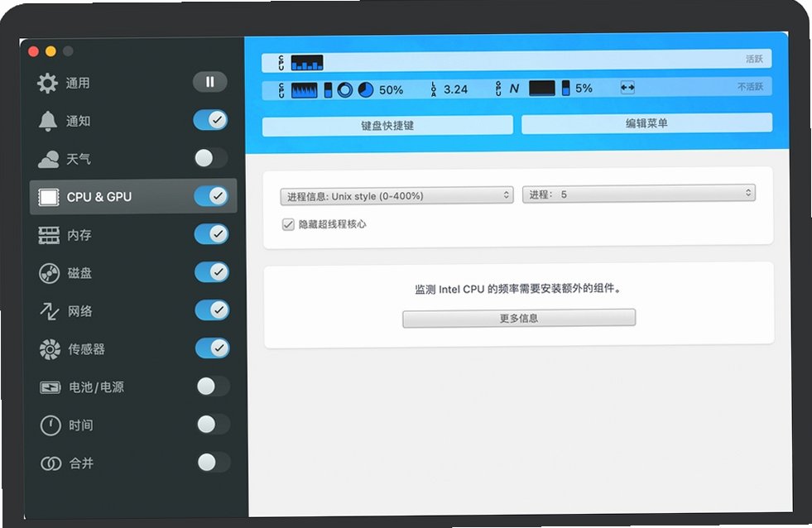The width and height of the screenshot is (812, 528).
Task: Uncheck 隐藏超线程核心 checkbox
Action: (x=288, y=224)
